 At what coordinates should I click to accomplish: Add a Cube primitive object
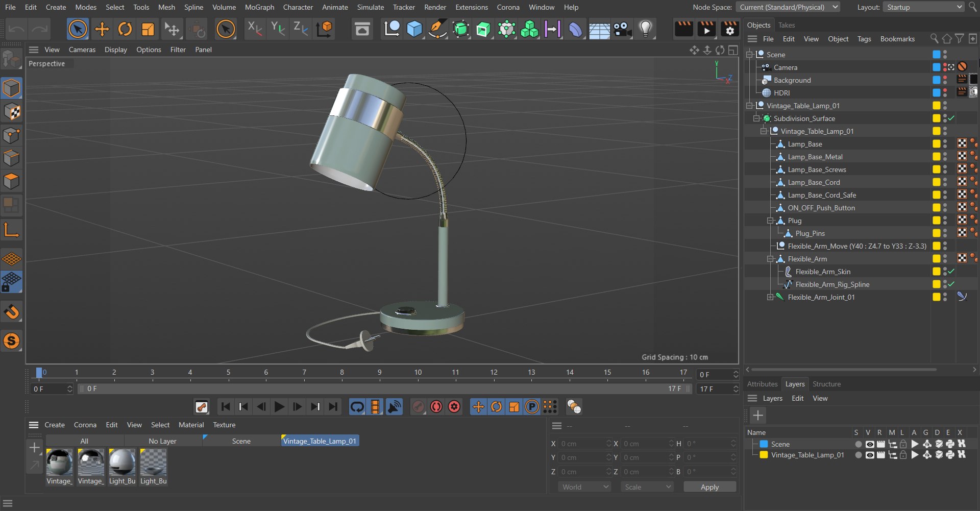414,29
